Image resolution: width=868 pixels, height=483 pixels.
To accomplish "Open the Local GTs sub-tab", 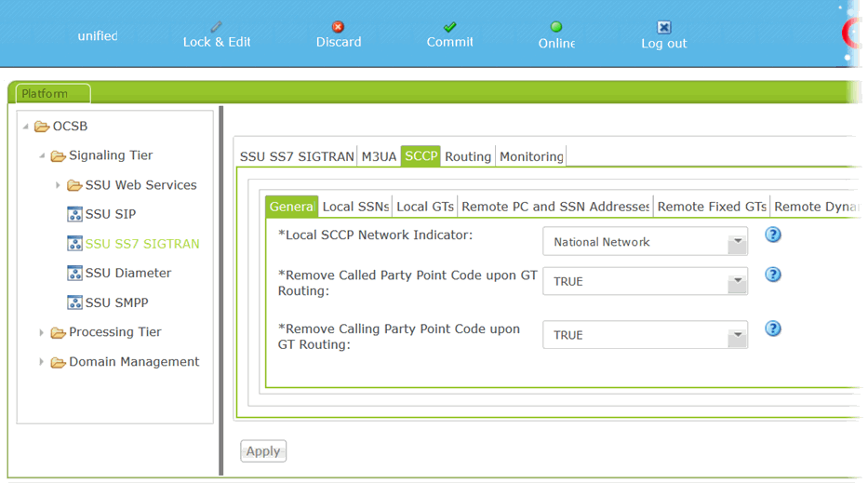I will [x=425, y=207].
